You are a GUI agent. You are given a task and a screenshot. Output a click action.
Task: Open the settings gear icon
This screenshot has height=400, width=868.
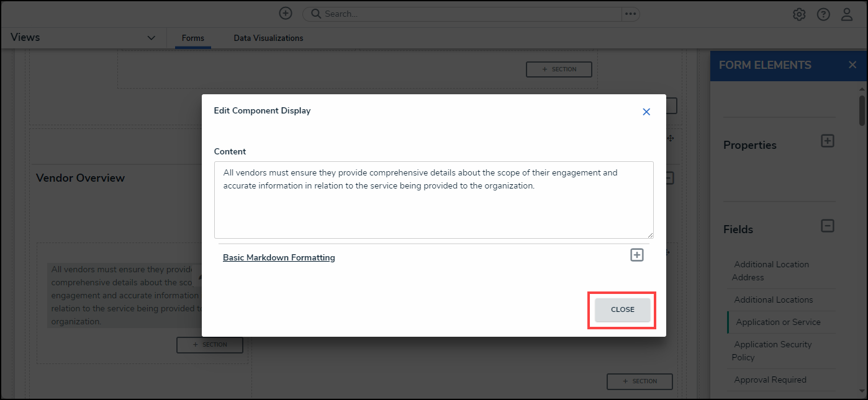(799, 14)
